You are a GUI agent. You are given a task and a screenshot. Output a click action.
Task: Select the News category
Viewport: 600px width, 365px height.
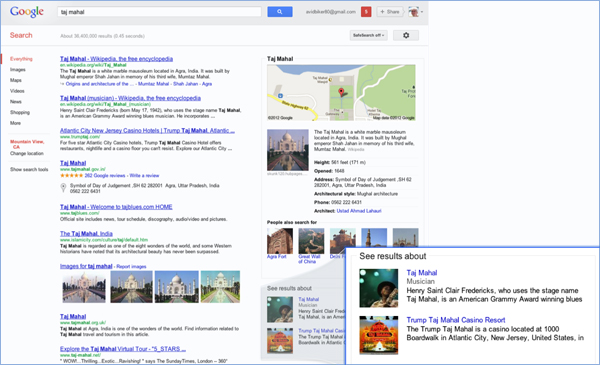pyautogui.click(x=16, y=102)
